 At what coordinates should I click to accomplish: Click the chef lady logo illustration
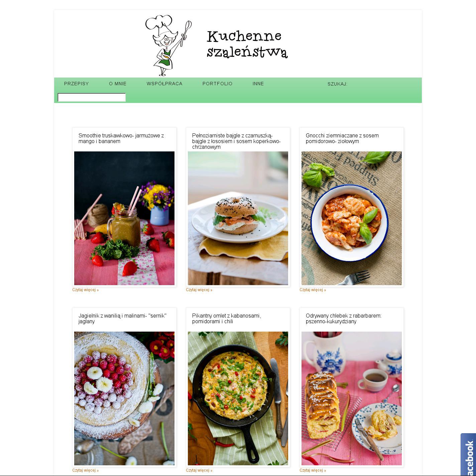[x=168, y=45]
